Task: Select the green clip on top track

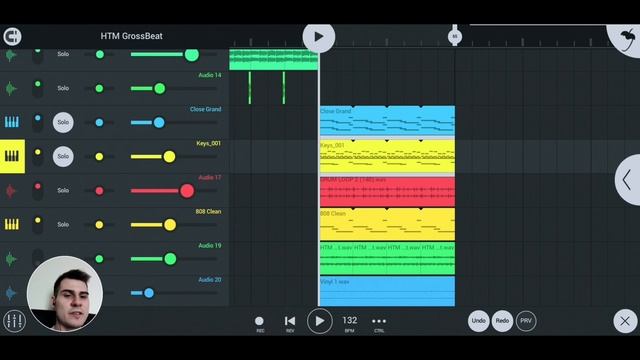Action: (x=273, y=60)
